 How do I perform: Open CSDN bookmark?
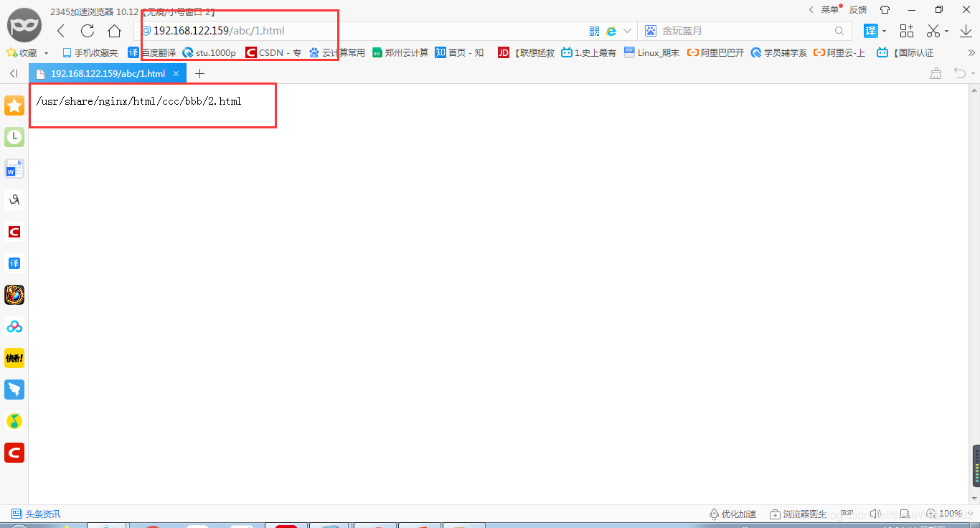[273, 52]
